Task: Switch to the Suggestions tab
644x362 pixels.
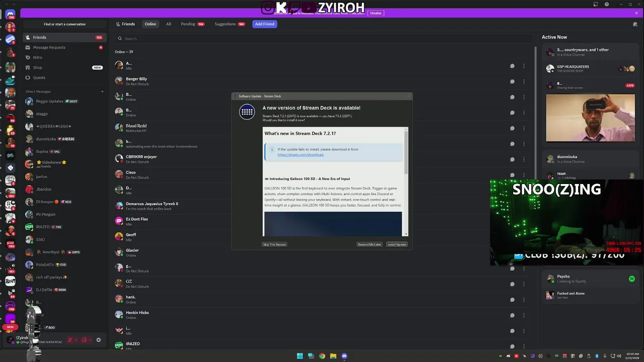Action: pyautogui.click(x=229, y=24)
